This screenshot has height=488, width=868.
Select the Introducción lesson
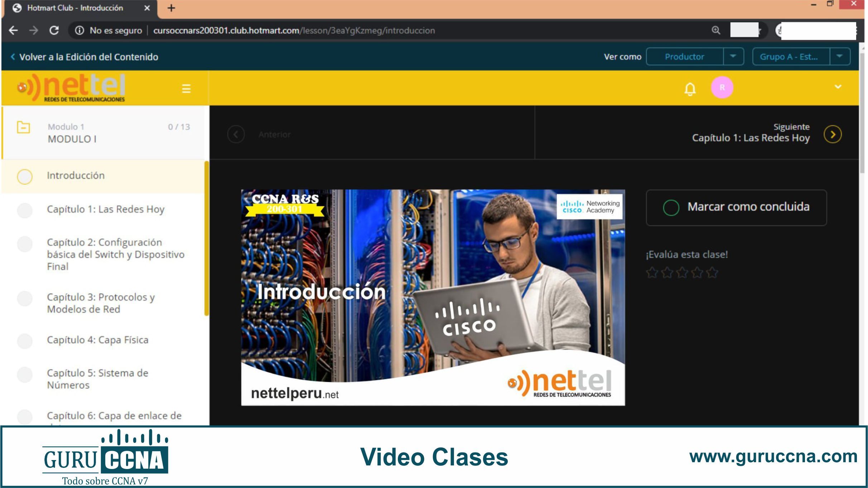tap(103, 176)
